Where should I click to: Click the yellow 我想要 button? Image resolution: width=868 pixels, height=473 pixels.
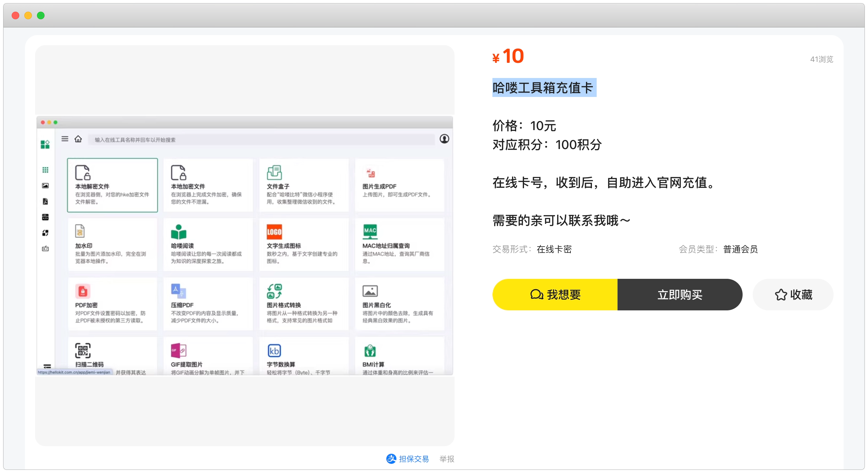[555, 295]
